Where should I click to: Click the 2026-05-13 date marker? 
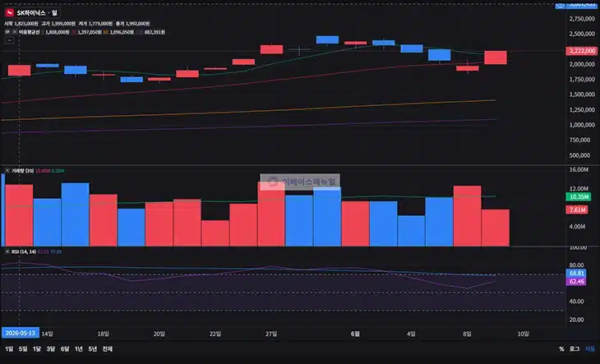(21, 333)
